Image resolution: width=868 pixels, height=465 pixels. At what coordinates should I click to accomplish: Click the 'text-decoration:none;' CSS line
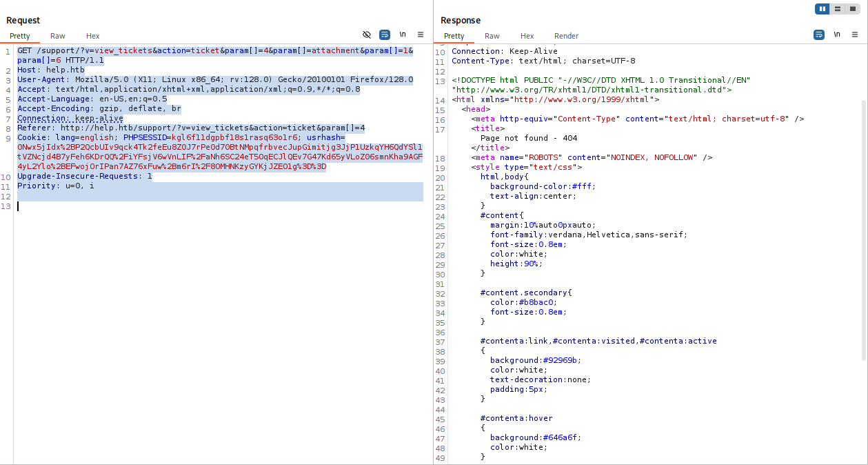tap(541, 379)
